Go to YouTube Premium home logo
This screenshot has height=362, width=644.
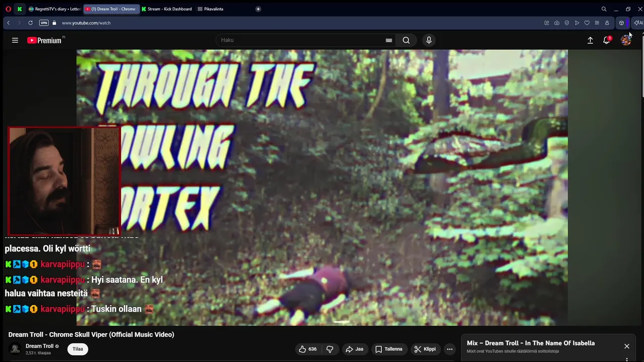point(44,40)
